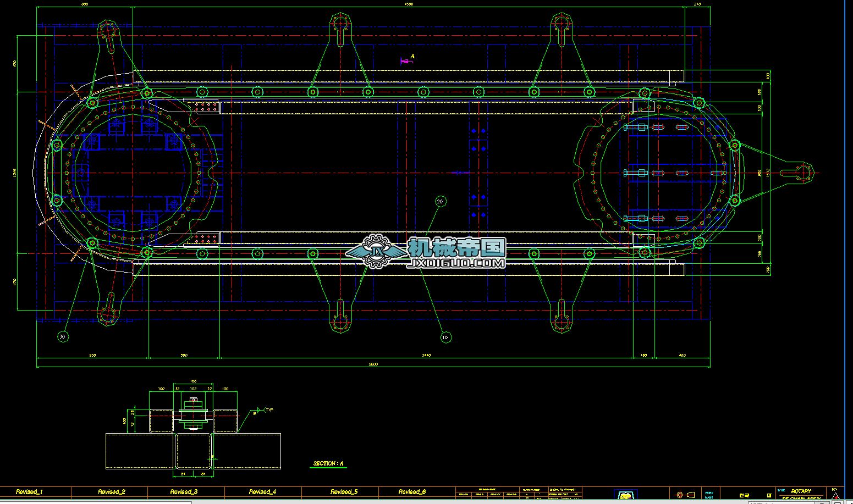Screen dimensions: 853x504
Task: Click the projection symbol in title block
Action: [x=686, y=495]
